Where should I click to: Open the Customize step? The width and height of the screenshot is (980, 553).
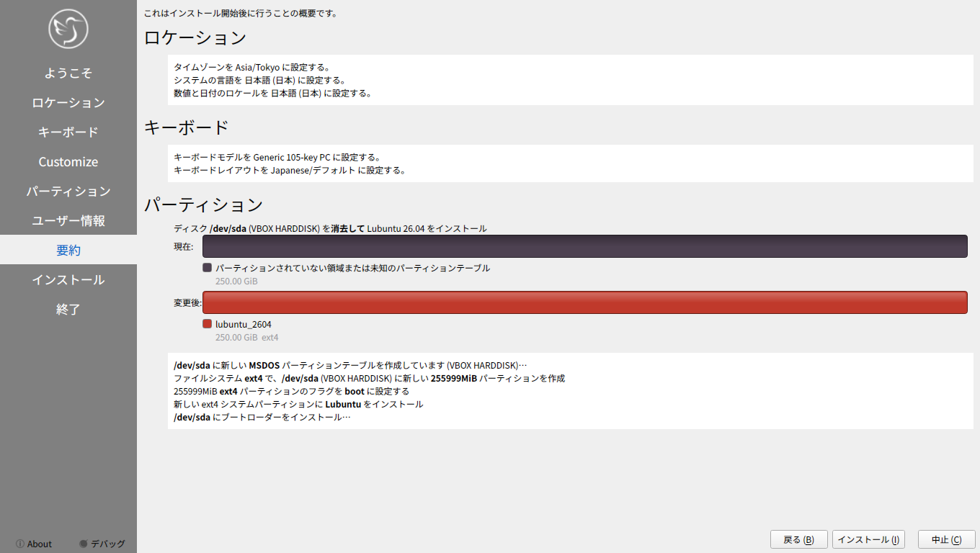[68, 161]
